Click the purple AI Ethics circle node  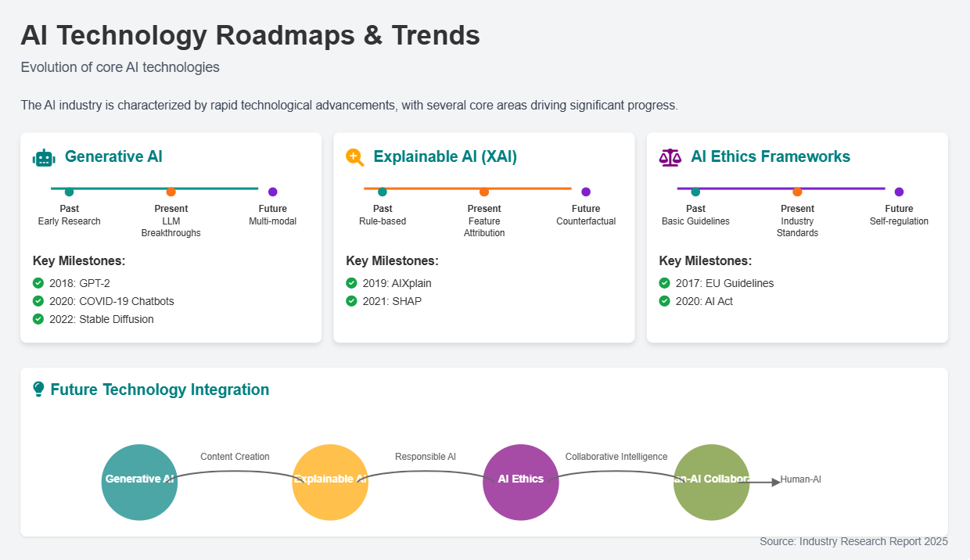(521, 482)
